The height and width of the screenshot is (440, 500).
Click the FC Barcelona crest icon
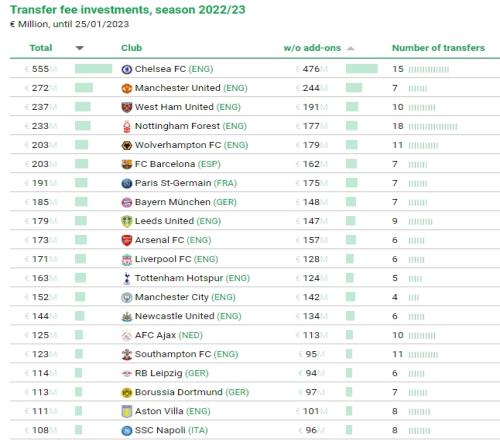[127, 164]
